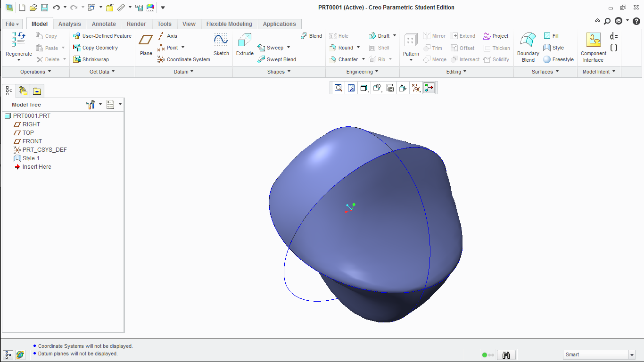Open the Freestyle tool
644x362 pixels.
pos(558,59)
